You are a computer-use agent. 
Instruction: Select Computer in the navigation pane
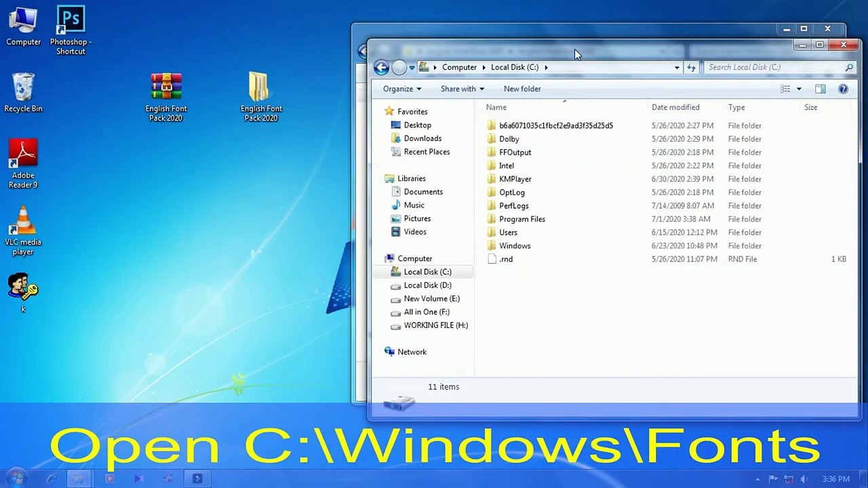point(414,258)
